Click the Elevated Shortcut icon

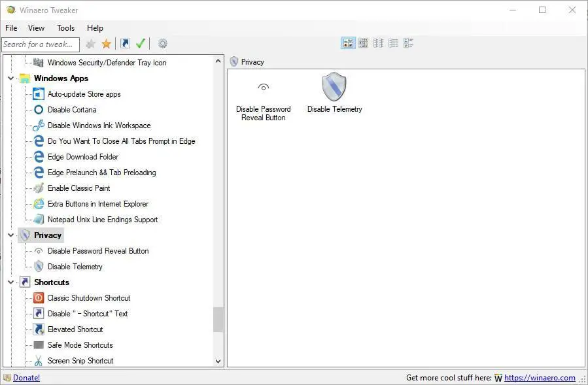pyautogui.click(x=38, y=329)
